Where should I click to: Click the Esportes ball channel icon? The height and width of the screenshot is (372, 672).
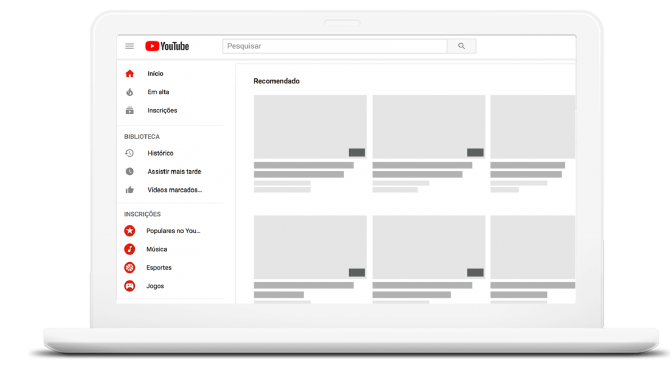tap(129, 267)
